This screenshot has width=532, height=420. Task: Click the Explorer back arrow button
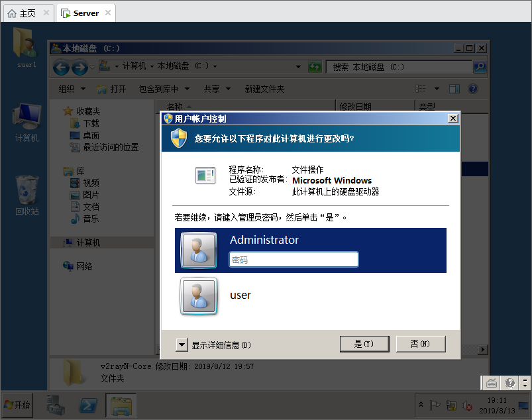[61, 67]
